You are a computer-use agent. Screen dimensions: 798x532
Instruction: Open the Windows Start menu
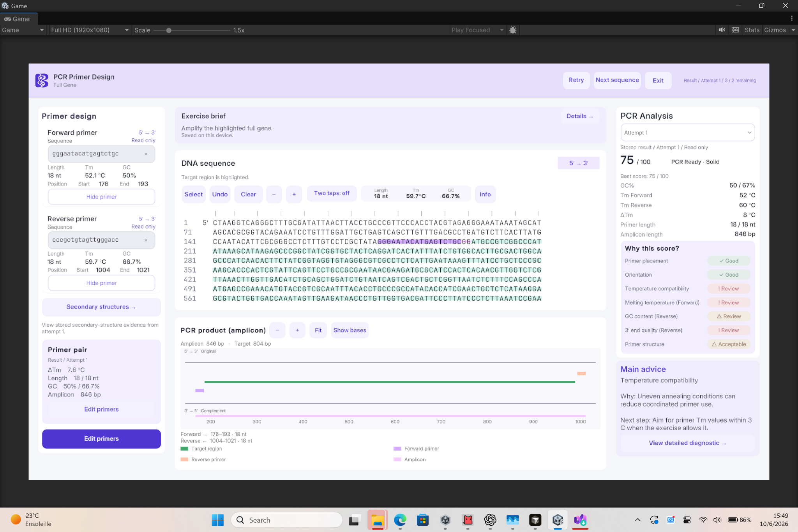point(217,520)
